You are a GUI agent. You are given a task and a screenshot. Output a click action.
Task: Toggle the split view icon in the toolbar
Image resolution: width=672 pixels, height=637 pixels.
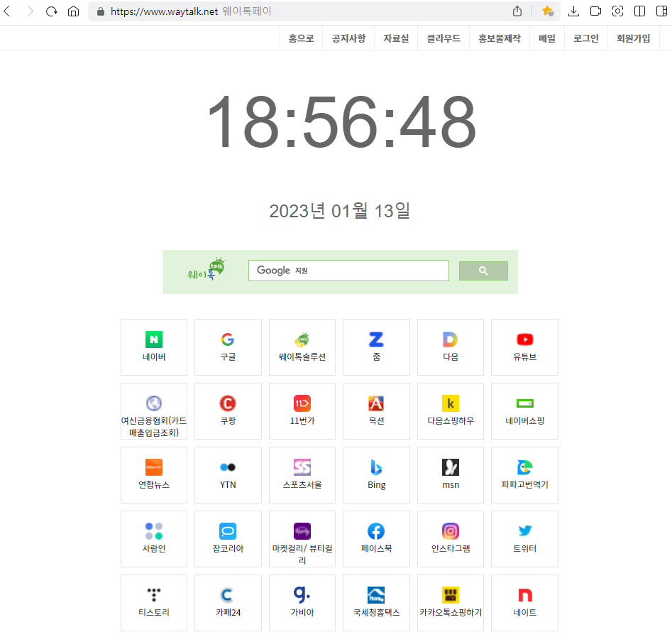point(639,11)
